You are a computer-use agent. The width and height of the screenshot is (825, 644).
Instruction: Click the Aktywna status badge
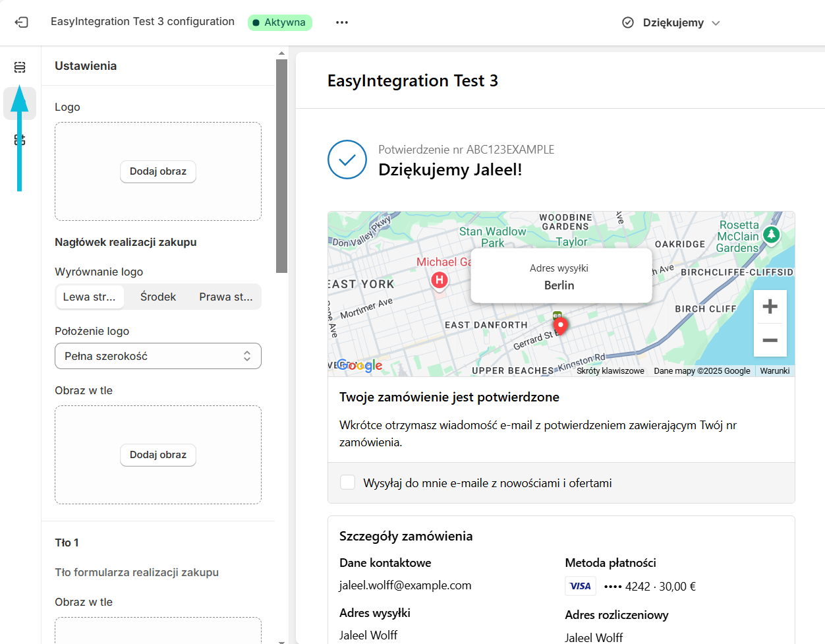[x=280, y=22]
